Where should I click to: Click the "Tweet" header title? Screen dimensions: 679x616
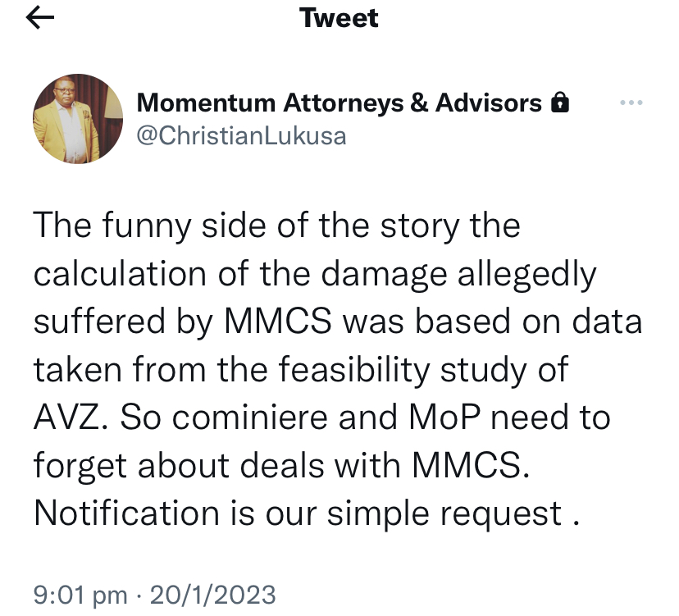pos(339,18)
